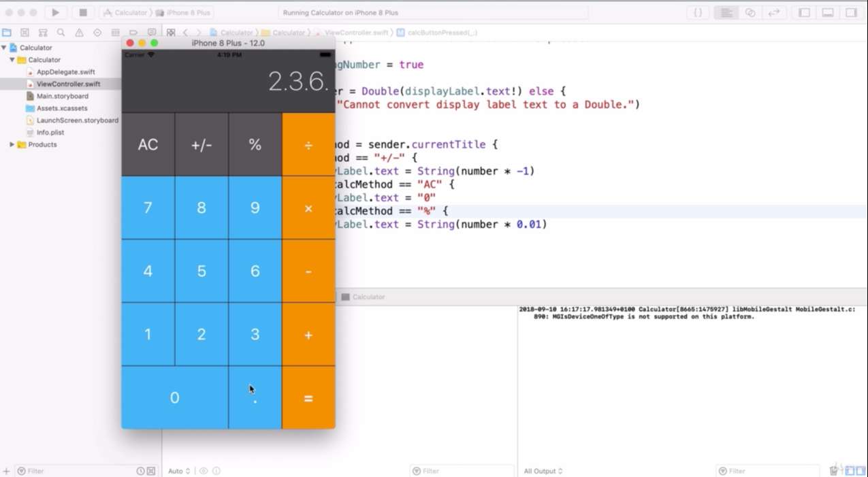Show the issue navigator warning icon

point(80,32)
